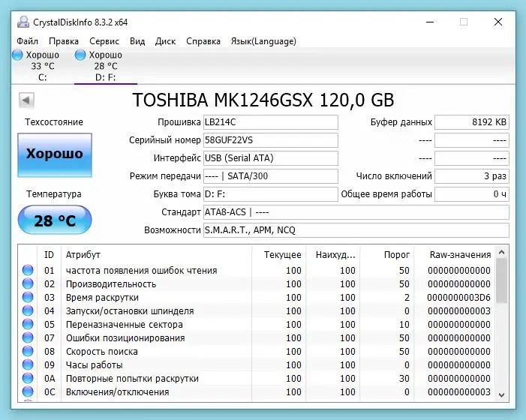Close the CrystalDiskInfo window

pyautogui.click(x=498, y=22)
